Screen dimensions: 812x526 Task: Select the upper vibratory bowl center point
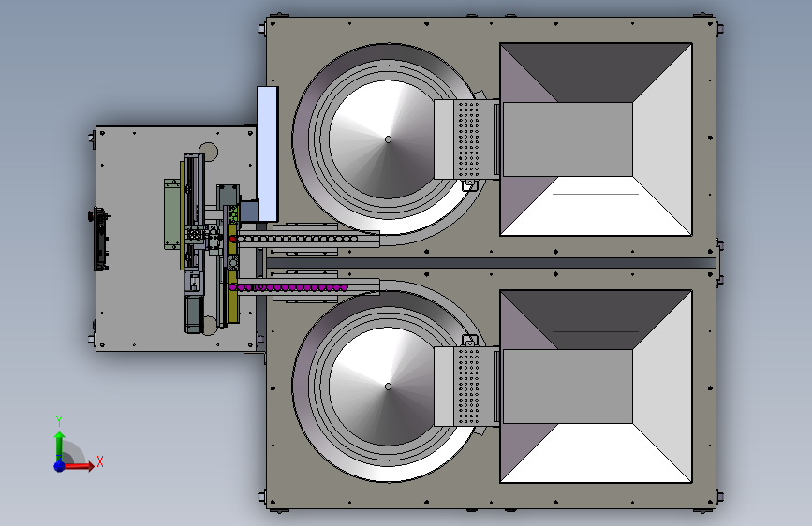click(388, 139)
